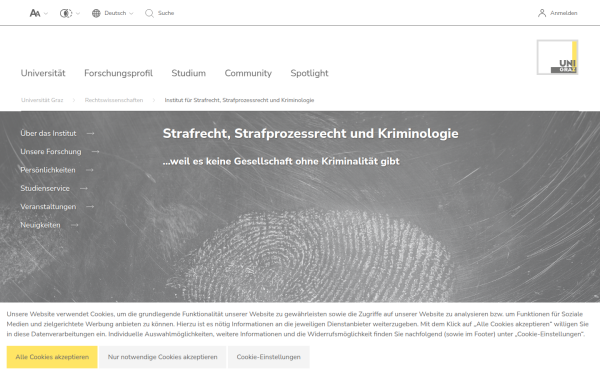Click arrow next to Unsere Forschung
The height and width of the screenshot is (375, 600).
(95, 152)
